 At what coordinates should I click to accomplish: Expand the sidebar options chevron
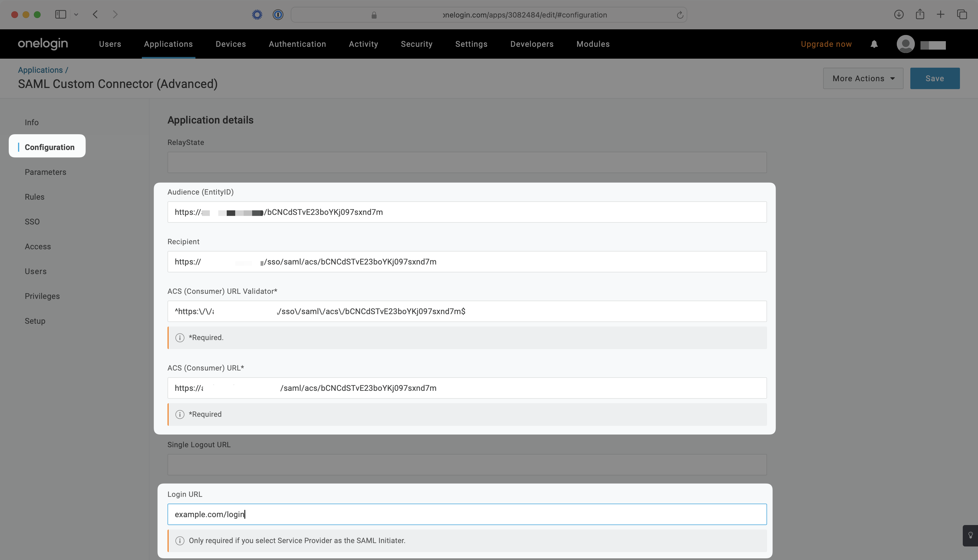76,14
